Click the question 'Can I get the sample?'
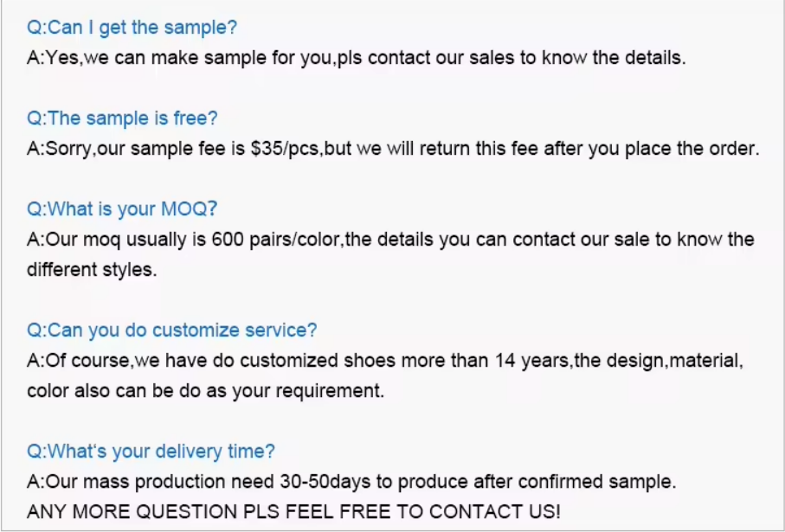 tap(132, 28)
